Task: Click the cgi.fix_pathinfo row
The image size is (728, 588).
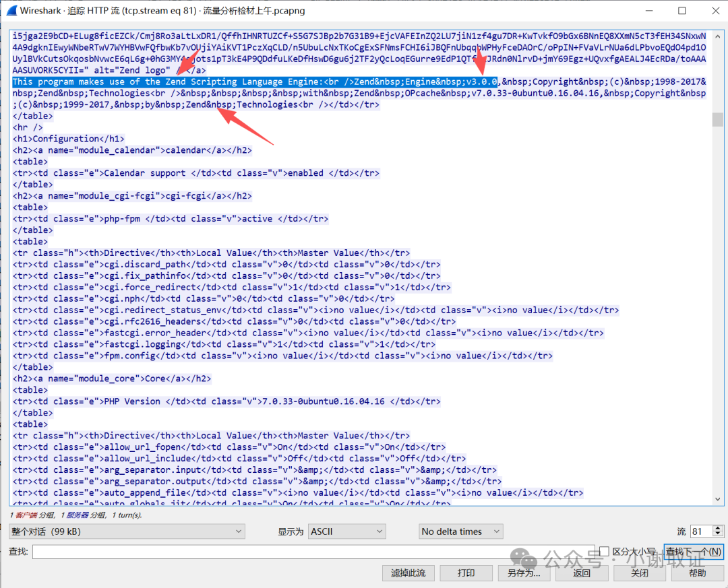Action: tap(226, 275)
